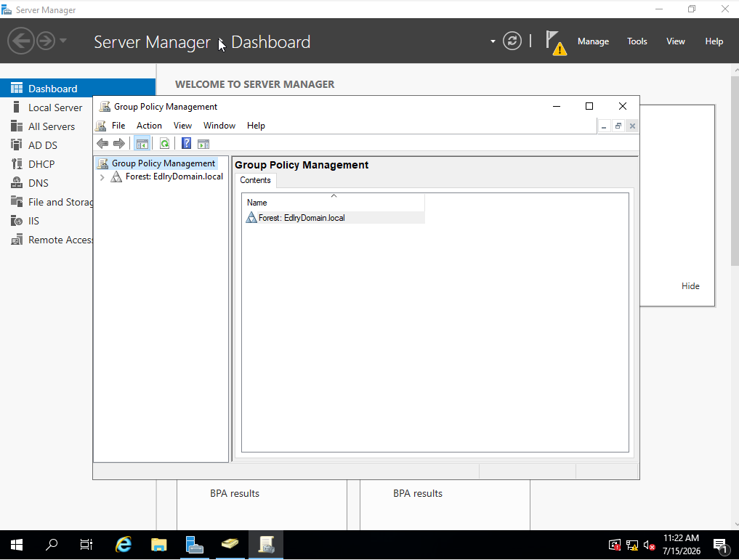Open Task View on taskbar
This screenshot has width=739, height=560.
pyautogui.click(x=86, y=545)
